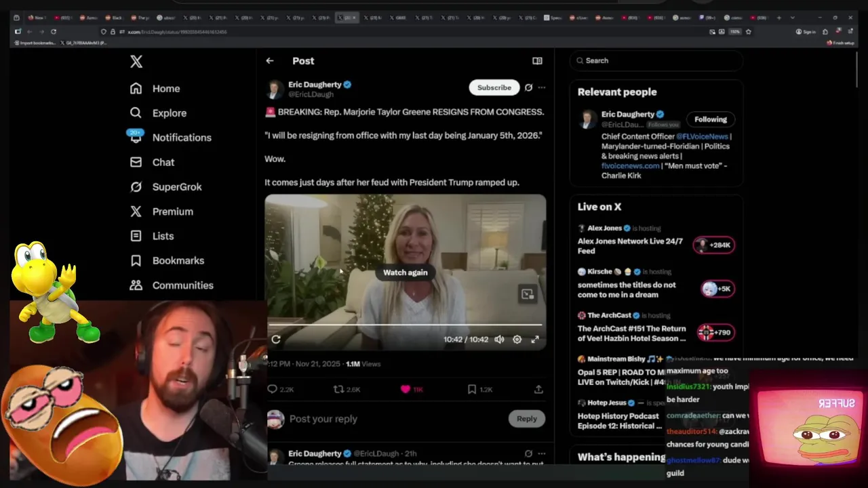Image resolution: width=868 pixels, height=488 pixels.
Task: Expand the video to fullscreen
Action: click(x=535, y=340)
